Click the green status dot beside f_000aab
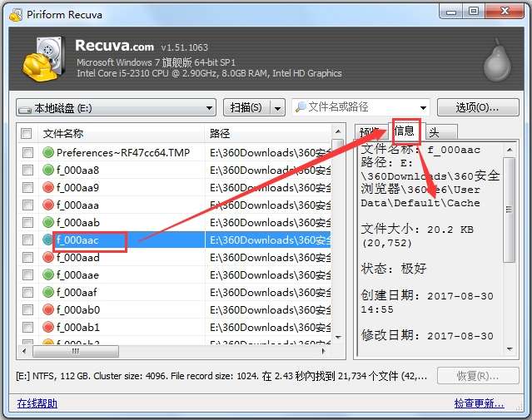 (x=48, y=222)
